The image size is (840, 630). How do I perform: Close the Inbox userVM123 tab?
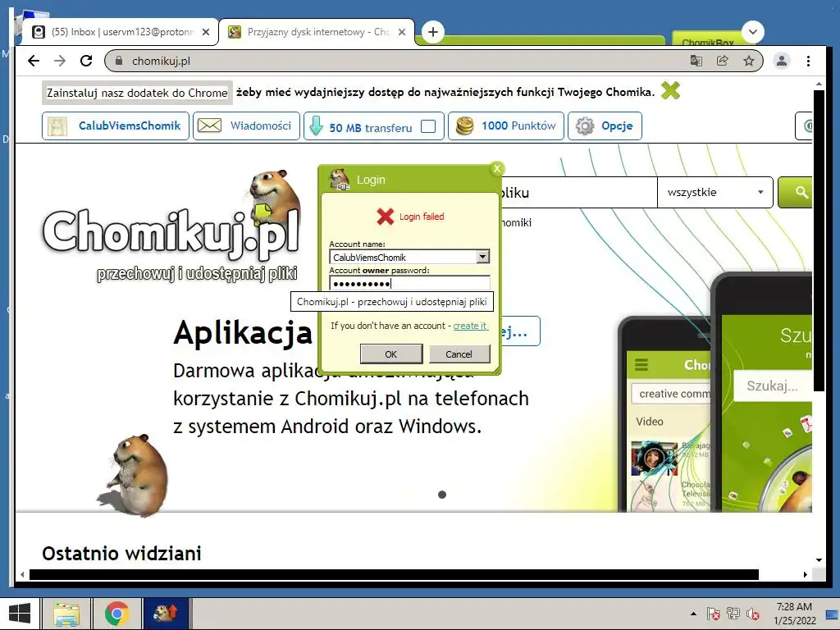tap(206, 32)
